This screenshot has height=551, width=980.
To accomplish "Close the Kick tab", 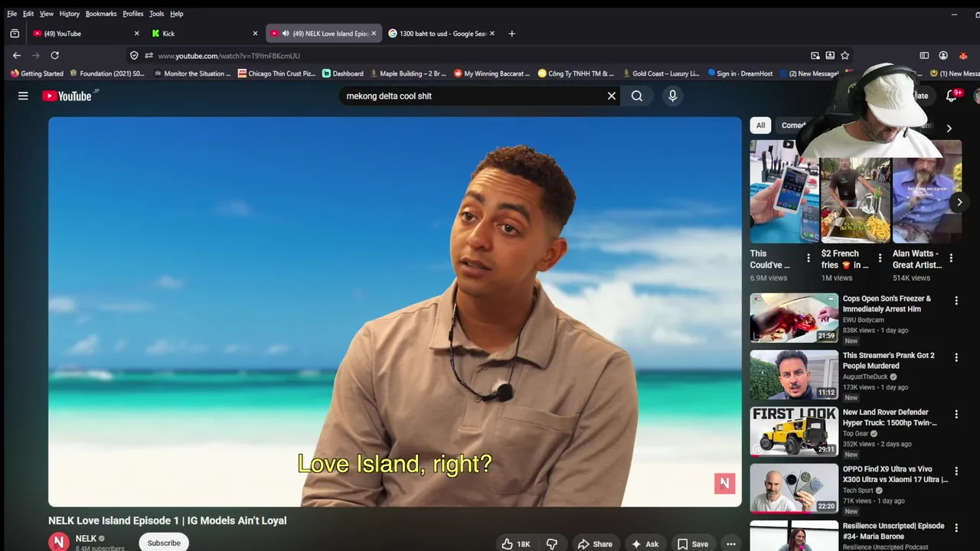I will [x=255, y=33].
